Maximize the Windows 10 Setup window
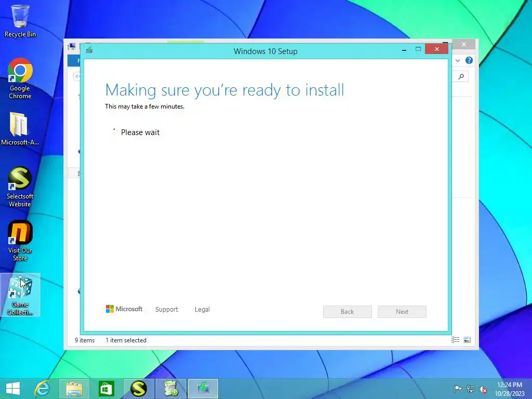The image size is (532, 399). (x=418, y=49)
